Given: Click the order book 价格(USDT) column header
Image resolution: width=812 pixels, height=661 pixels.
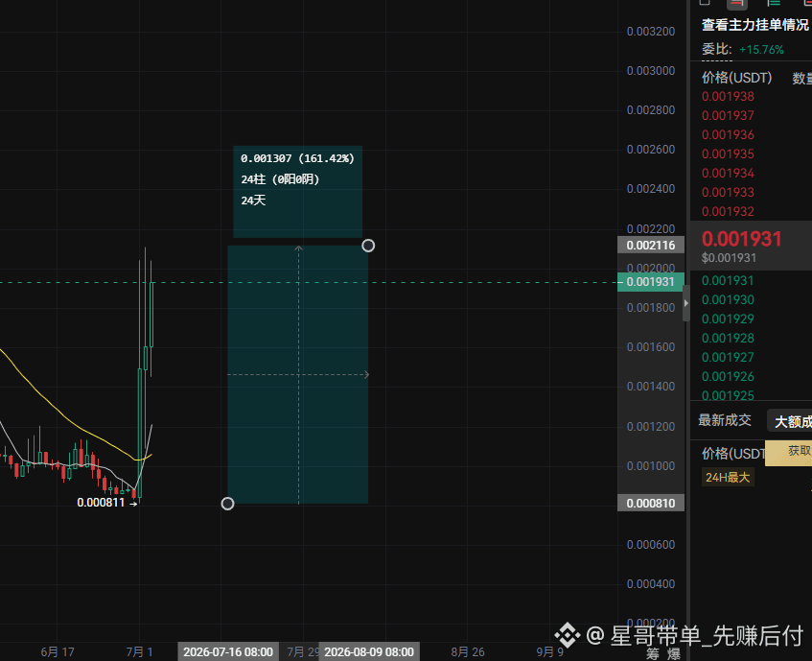Looking at the screenshot, I should coord(736,78).
